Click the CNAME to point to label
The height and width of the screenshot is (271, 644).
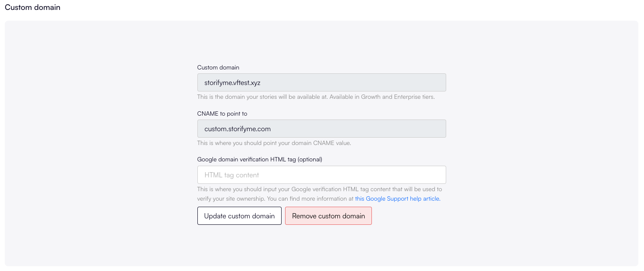pyautogui.click(x=222, y=113)
